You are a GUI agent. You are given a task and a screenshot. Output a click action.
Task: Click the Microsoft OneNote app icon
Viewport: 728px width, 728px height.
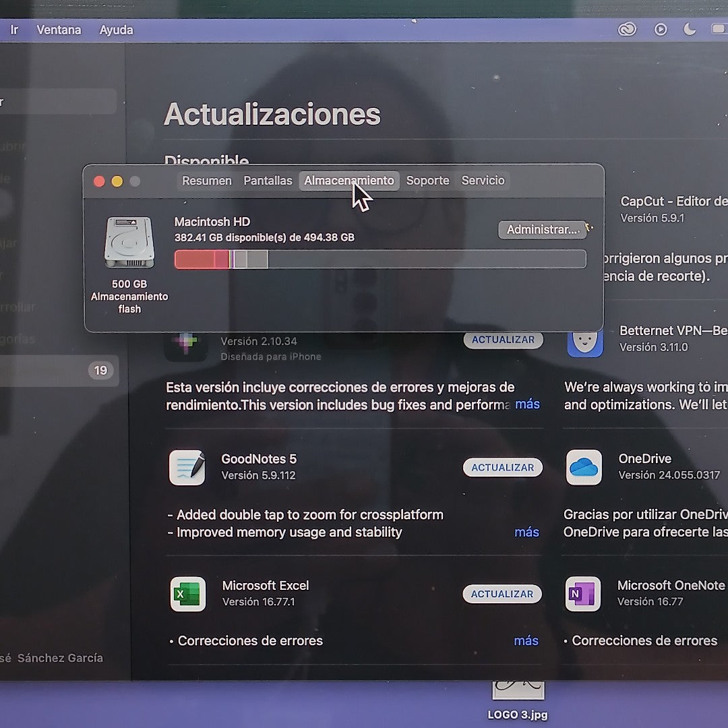pyautogui.click(x=583, y=594)
